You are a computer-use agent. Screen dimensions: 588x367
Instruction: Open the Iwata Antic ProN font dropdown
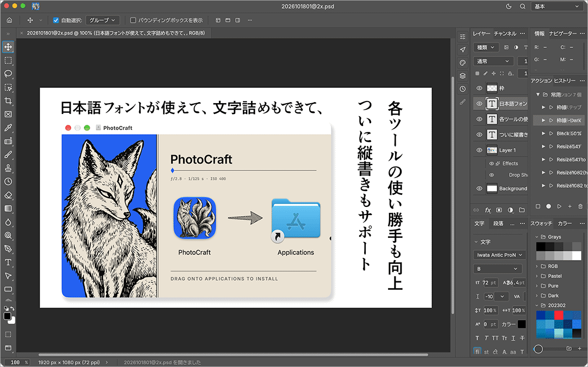pyautogui.click(x=499, y=255)
